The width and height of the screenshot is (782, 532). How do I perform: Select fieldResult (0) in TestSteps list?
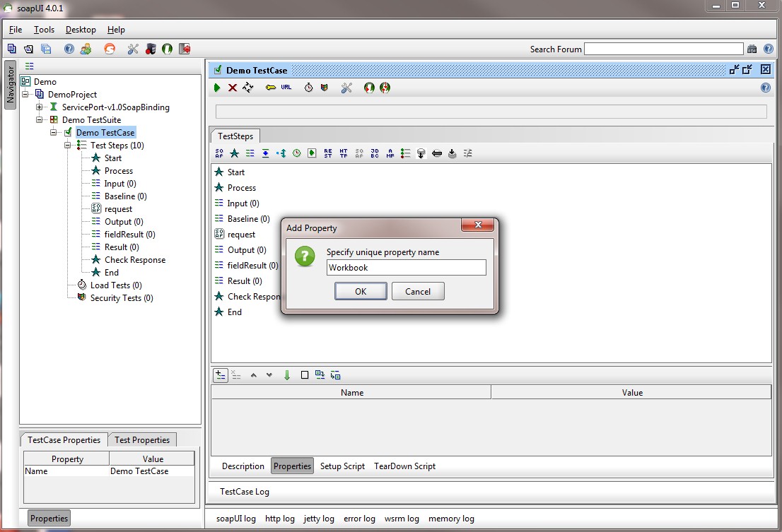click(x=252, y=266)
